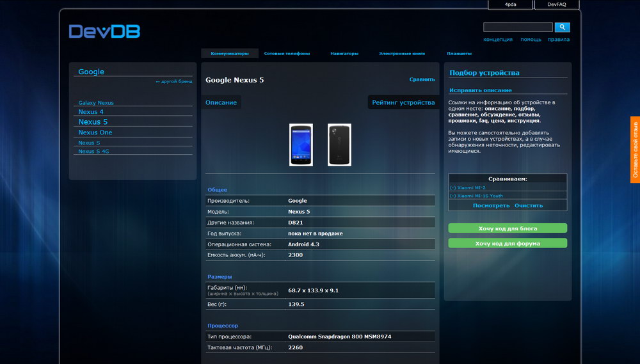The image size is (640, 364).
Task: Click the Общее section heading
Action: coord(217,190)
